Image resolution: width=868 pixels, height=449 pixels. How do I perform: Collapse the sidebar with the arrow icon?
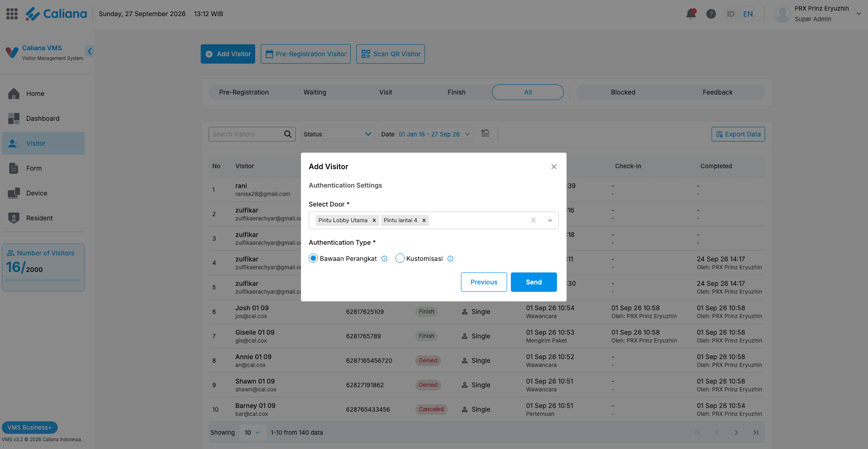90,51
